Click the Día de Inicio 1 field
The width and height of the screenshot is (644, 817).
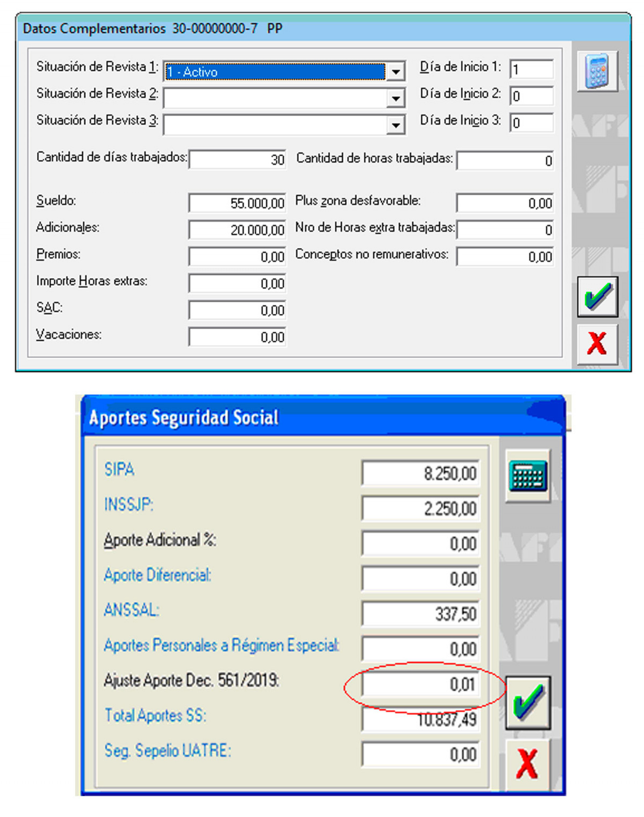click(531, 69)
